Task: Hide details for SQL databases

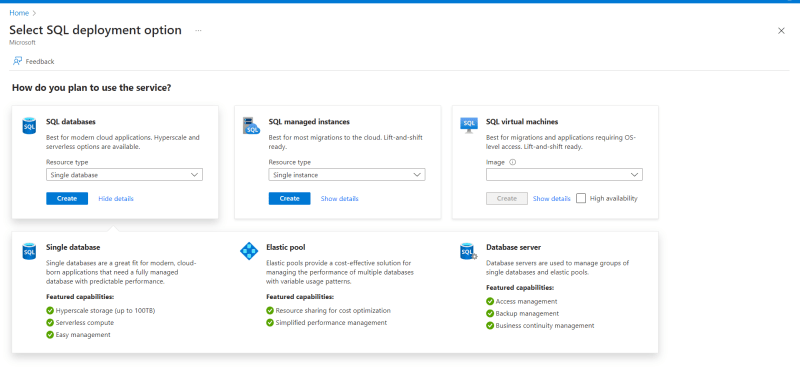Action: click(x=116, y=199)
